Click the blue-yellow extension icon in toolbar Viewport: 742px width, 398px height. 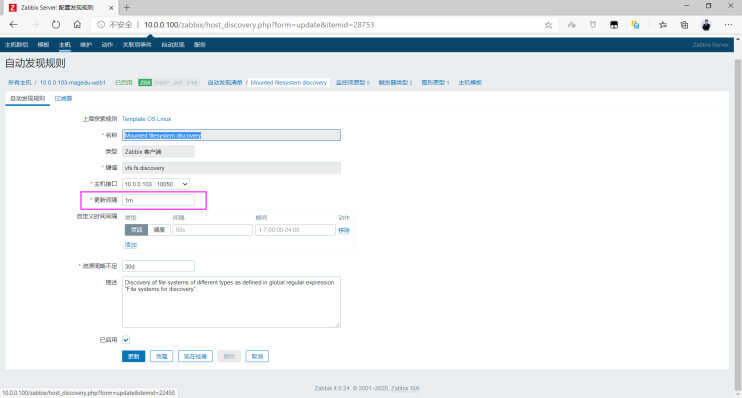click(x=636, y=25)
